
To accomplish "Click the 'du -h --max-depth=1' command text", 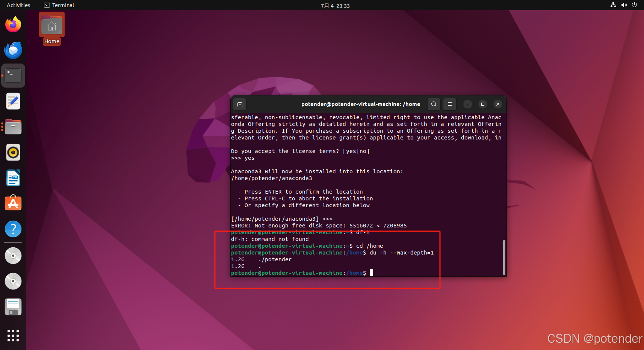I will tap(402, 253).
